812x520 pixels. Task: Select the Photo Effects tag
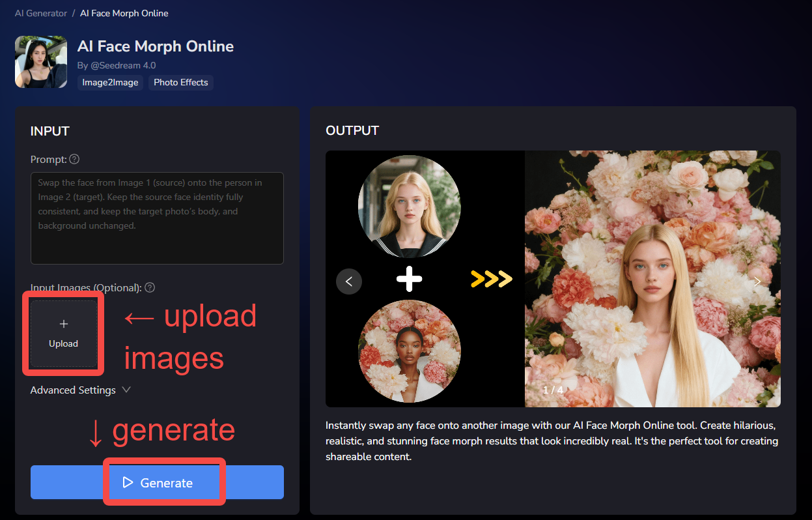[180, 83]
